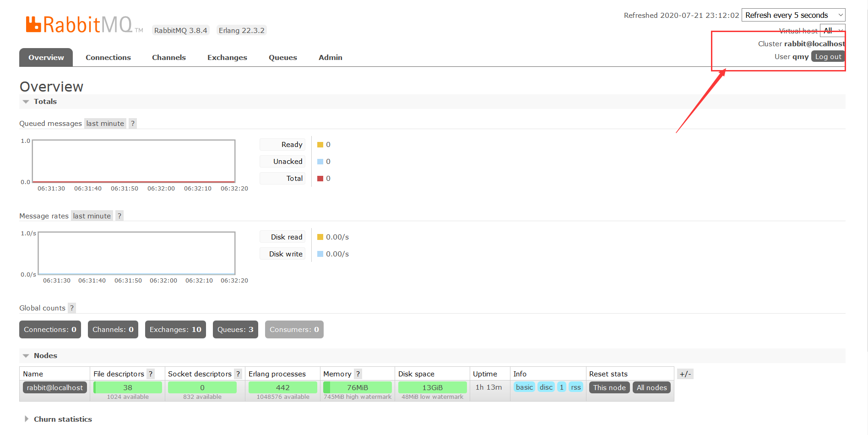
Task: Click the rss info tag
Action: tap(576, 387)
